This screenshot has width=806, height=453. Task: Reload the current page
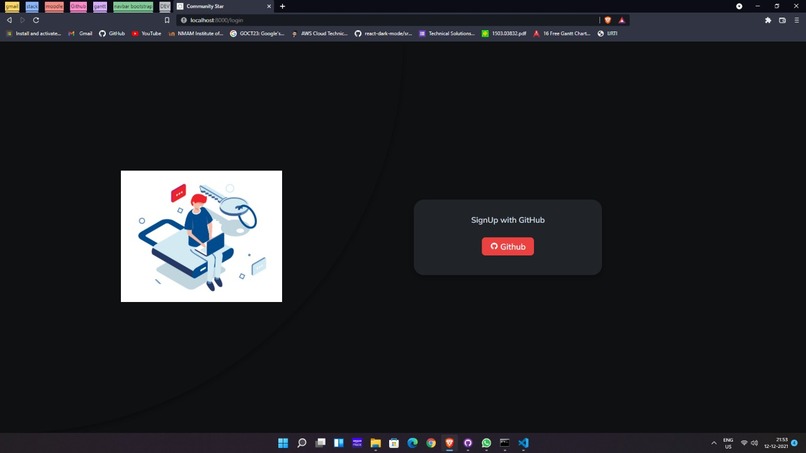(36, 20)
